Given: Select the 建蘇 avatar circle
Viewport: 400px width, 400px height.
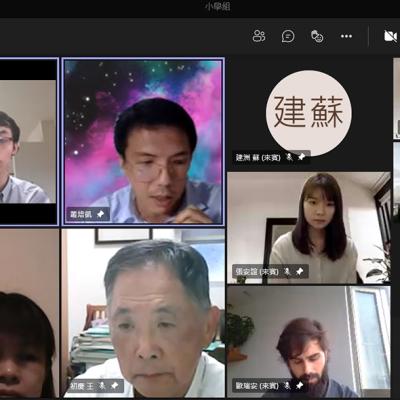Looking at the screenshot, I should tap(309, 113).
